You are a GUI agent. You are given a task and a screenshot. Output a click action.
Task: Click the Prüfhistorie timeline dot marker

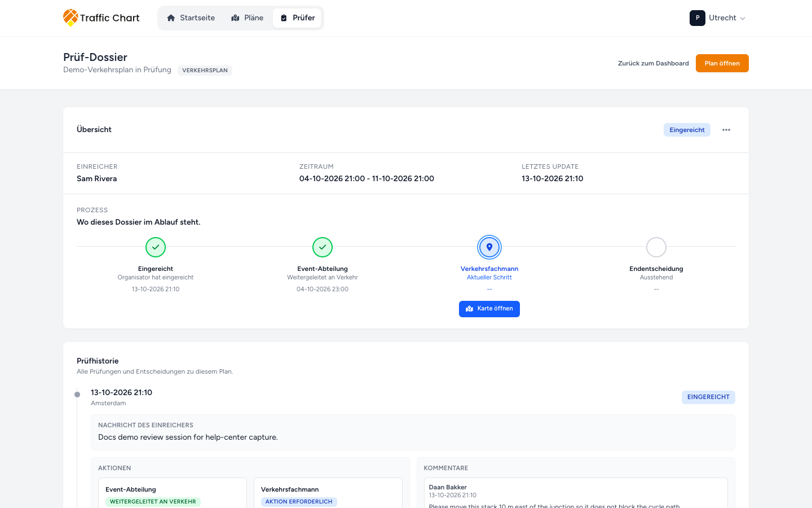pos(77,395)
